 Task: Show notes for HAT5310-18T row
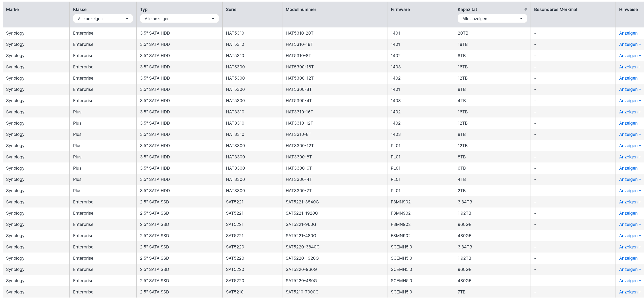pos(630,44)
